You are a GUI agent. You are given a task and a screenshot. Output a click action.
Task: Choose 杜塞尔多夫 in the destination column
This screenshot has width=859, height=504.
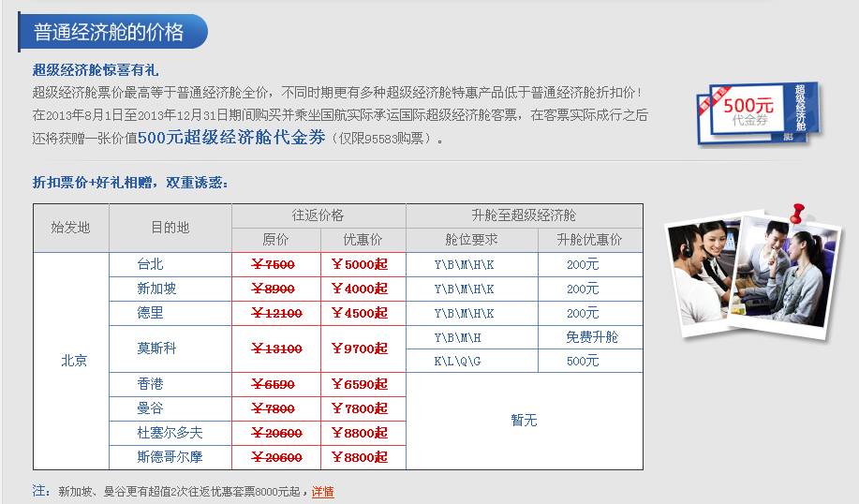[x=169, y=433]
